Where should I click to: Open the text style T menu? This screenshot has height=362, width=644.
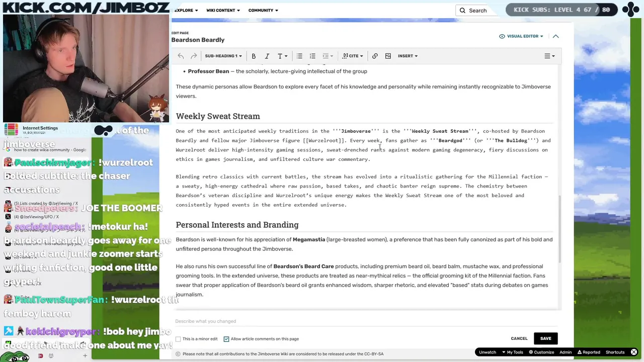tap(282, 56)
